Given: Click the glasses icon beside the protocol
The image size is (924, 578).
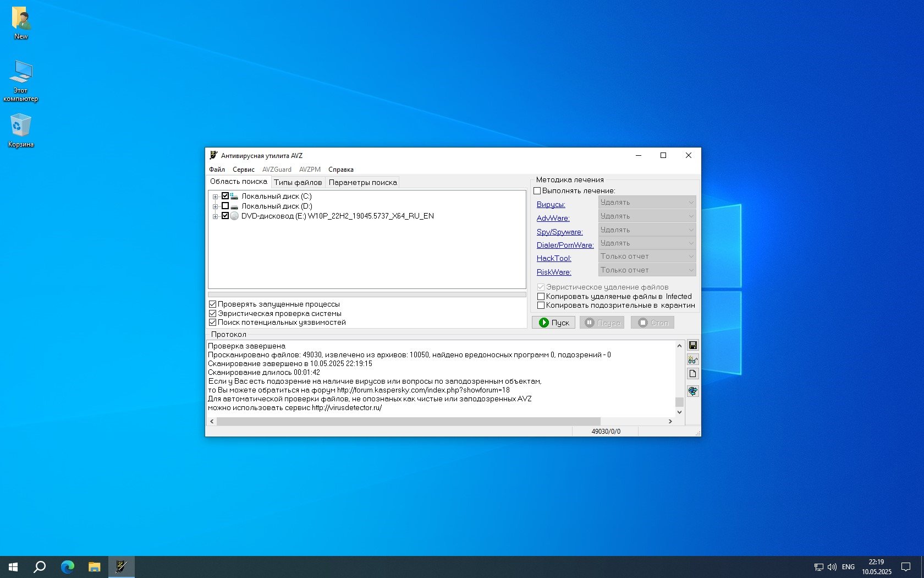Looking at the screenshot, I should click(x=692, y=360).
